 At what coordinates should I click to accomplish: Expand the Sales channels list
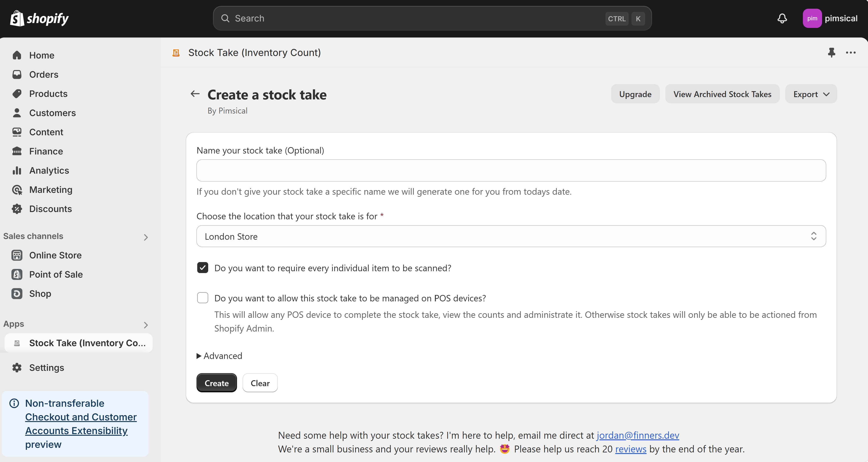(146, 237)
